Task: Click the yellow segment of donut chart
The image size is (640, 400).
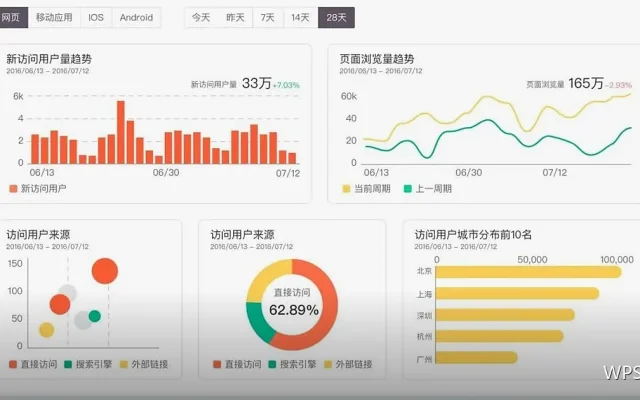Action: pos(265,276)
